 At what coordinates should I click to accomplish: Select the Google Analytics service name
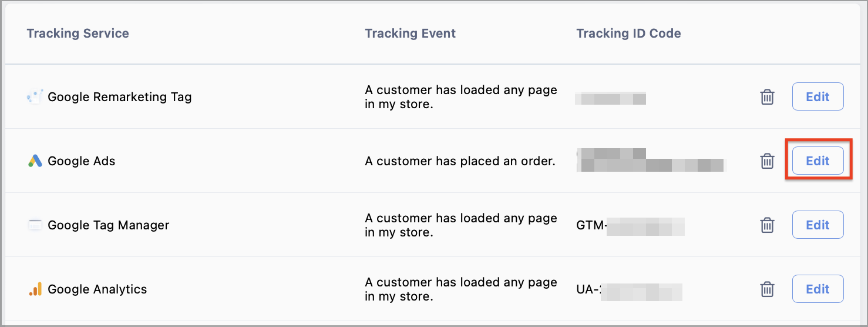(x=97, y=289)
